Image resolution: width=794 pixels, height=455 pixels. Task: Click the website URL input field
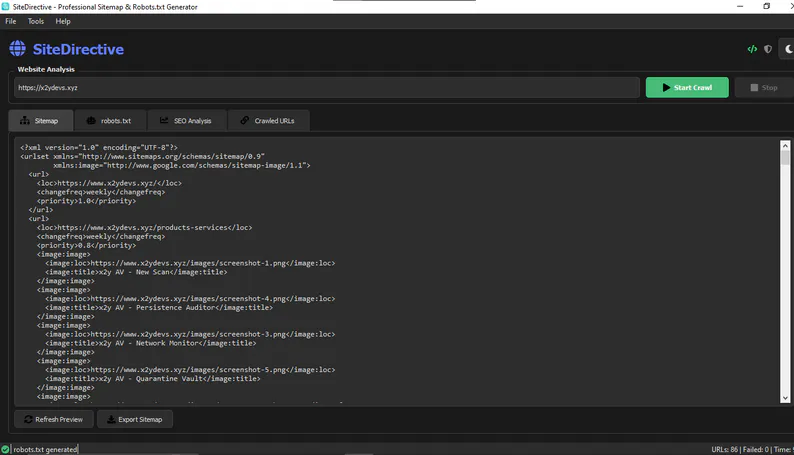[x=327, y=88]
